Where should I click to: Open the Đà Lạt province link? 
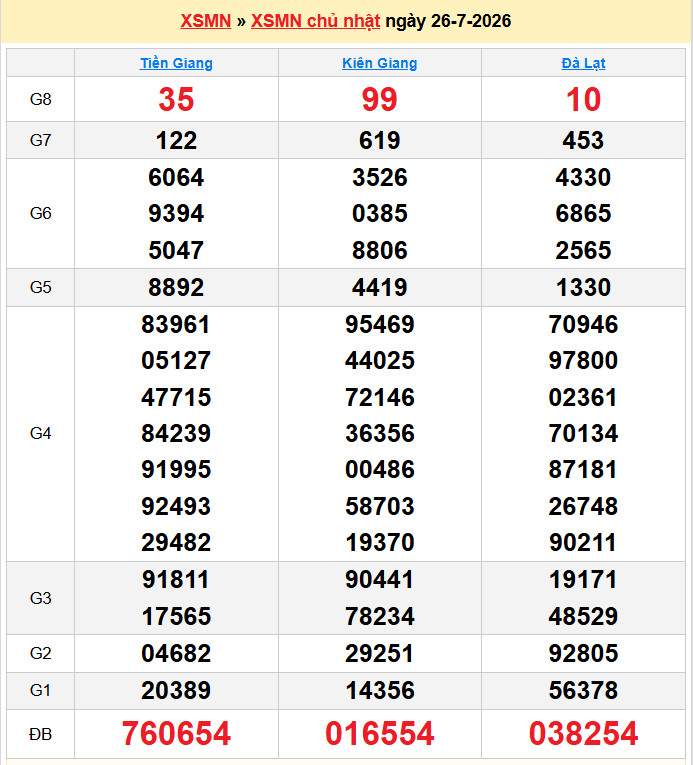583,63
